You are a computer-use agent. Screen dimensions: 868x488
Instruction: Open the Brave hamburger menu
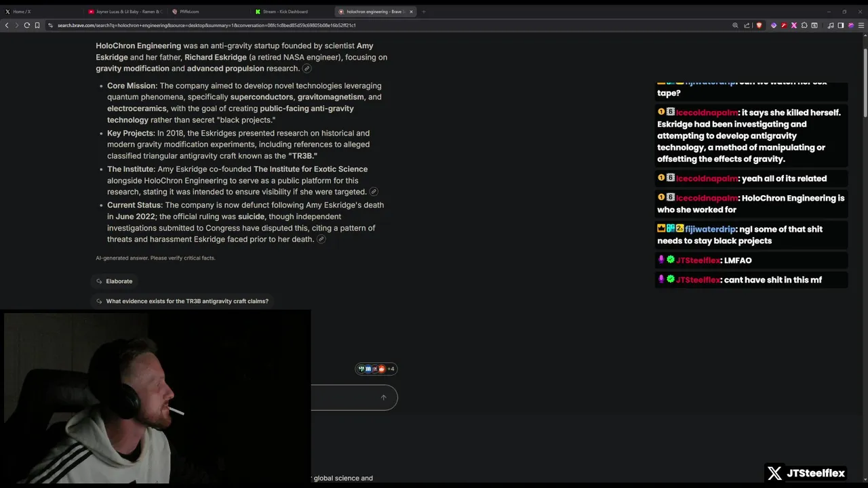tap(861, 25)
